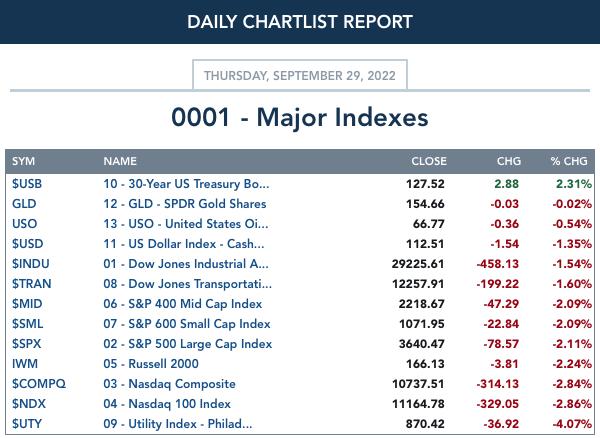Open S&P 400 Mid Cap Index chart

(x=183, y=304)
